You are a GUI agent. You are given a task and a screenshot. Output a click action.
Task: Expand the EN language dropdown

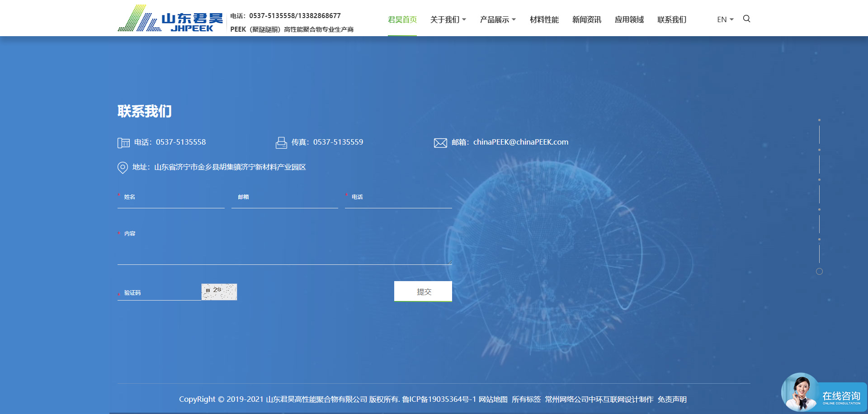point(725,19)
